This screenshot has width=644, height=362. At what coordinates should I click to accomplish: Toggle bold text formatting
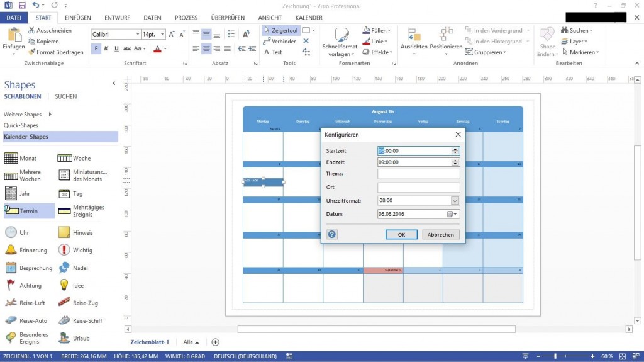(x=96, y=48)
